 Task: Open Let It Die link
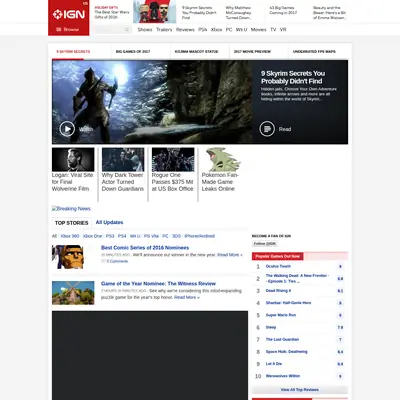274,364
